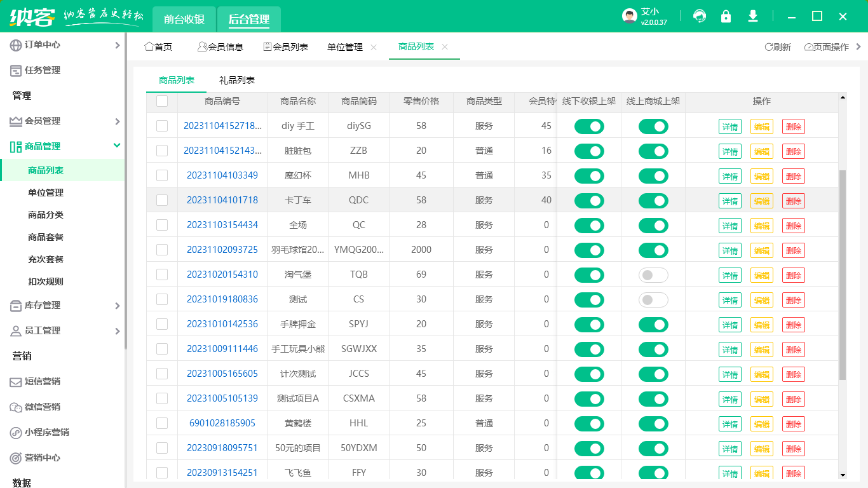Click 详情 button for 卡丁车
This screenshot has height=488, width=868.
tap(730, 200)
